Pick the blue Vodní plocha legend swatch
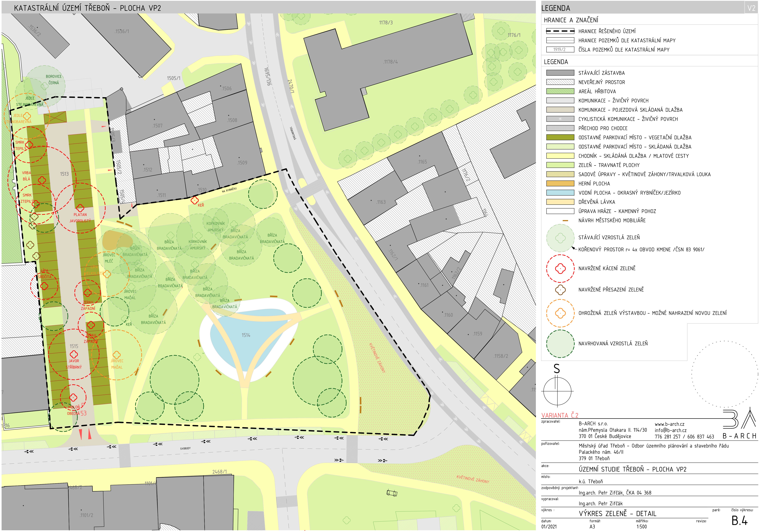This screenshot has height=532, width=759. point(560,193)
